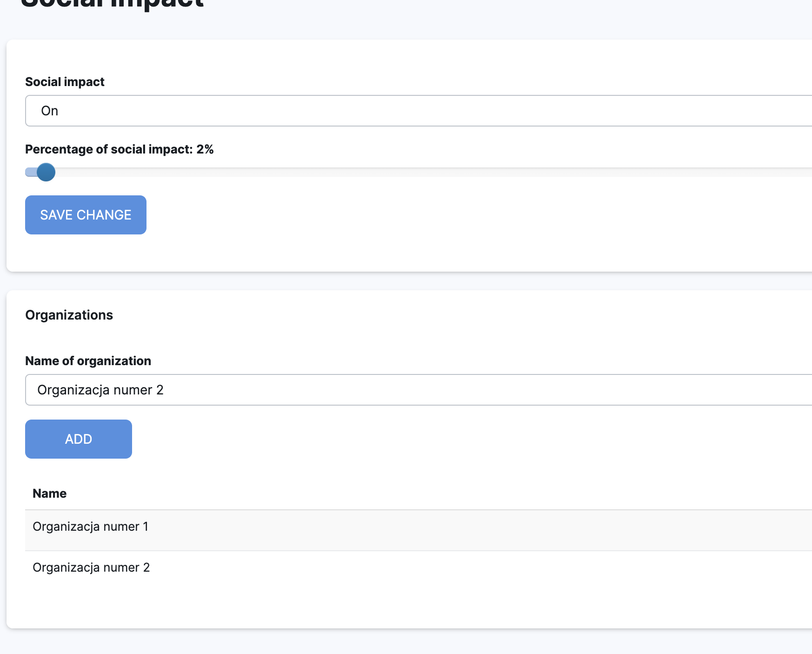Click the Name column header in table
Viewport: 812px width, 654px height.
(49, 494)
